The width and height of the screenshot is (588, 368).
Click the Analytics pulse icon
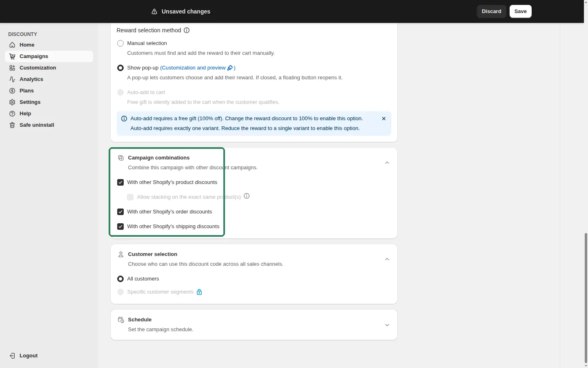pyautogui.click(x=12, y=79)
